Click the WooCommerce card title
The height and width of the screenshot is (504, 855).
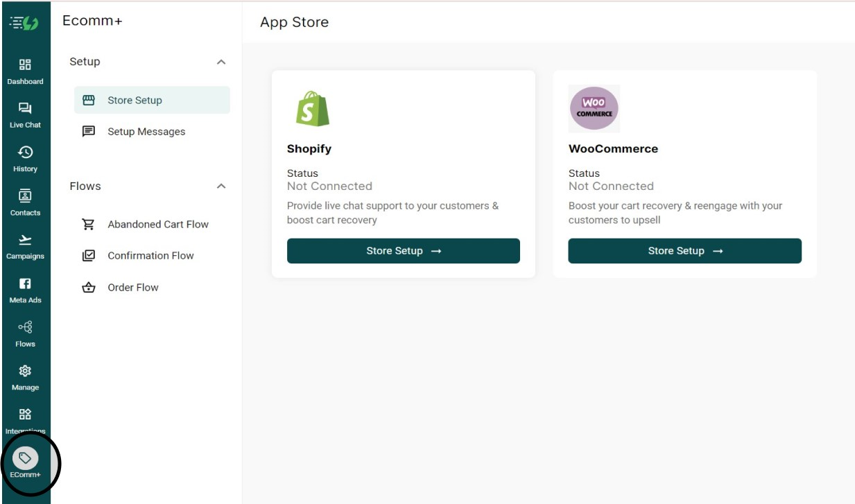coord(613,148)
